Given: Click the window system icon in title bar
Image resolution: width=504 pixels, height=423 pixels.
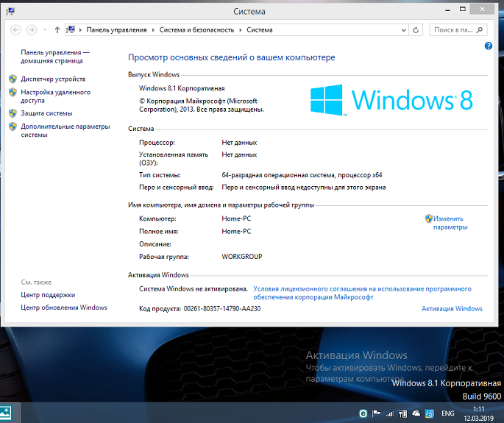Looking at the screenshot, I should (x=10, y=11).
